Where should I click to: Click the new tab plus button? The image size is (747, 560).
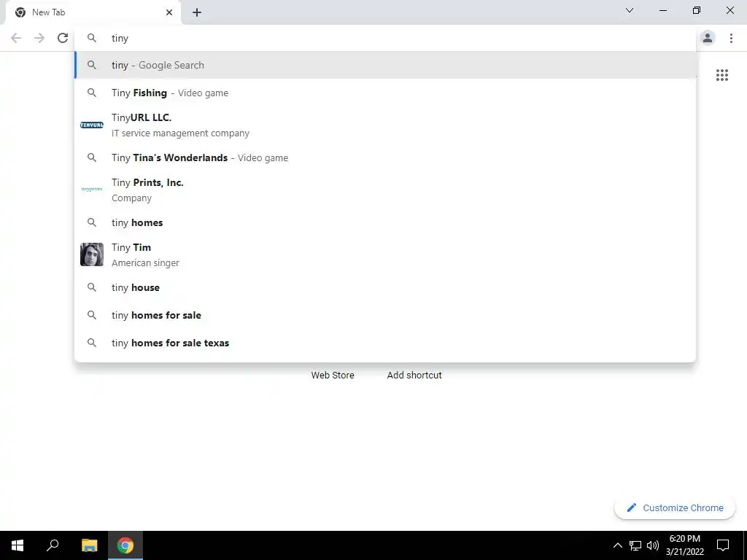click(x=197, y=13)
